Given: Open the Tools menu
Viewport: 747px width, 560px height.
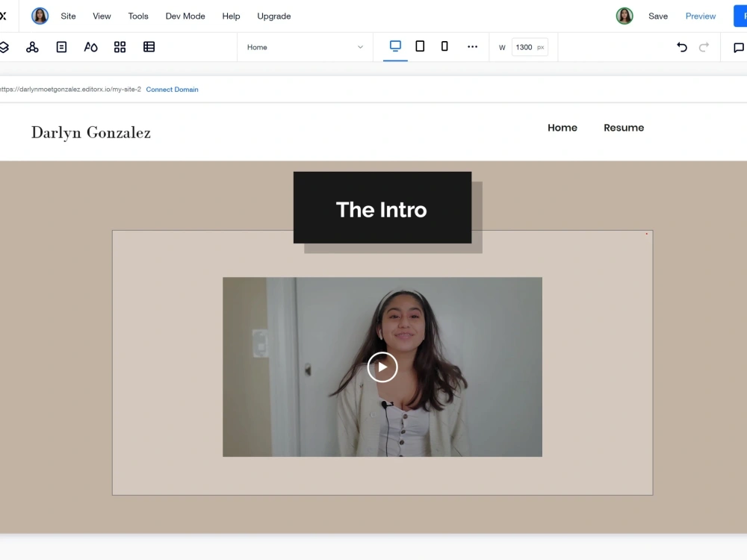Looking at the screenshot, I should coord(138,16).
